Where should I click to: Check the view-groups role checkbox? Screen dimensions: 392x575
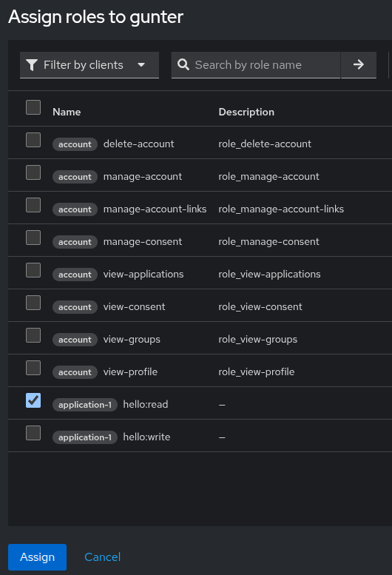(33, 335)
